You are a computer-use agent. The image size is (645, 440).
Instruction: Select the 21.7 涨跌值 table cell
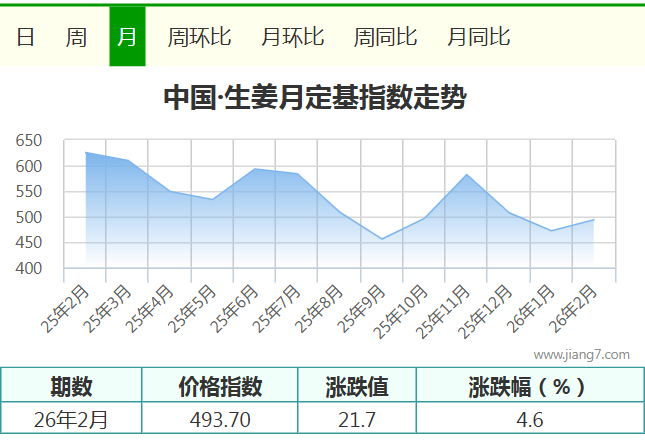pyautogui.click(x=356, y=419)
